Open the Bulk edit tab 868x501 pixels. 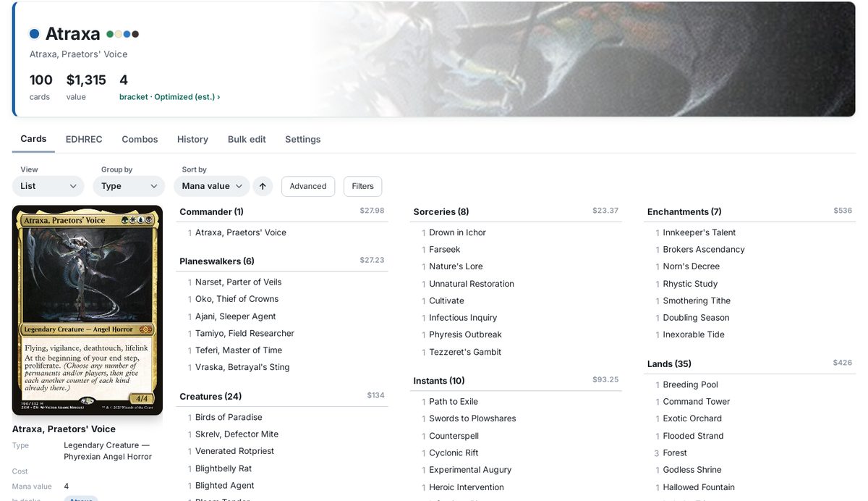tap(247, 139)
